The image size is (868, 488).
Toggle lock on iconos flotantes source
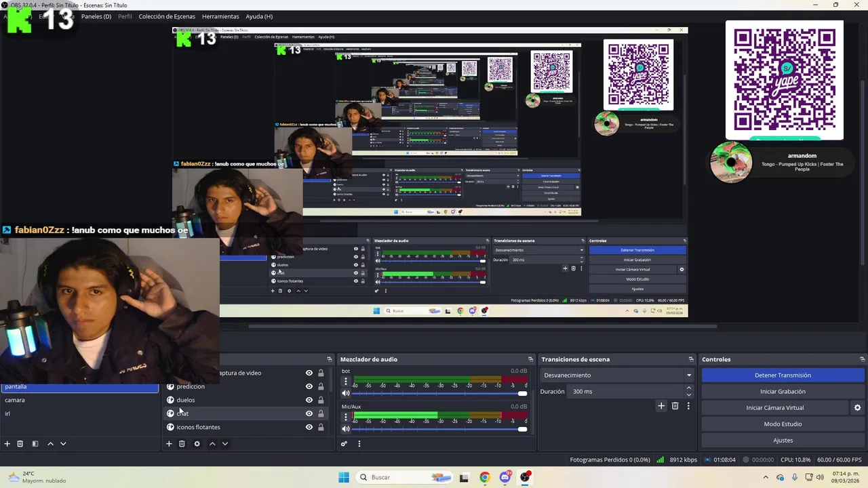(321, 427)
